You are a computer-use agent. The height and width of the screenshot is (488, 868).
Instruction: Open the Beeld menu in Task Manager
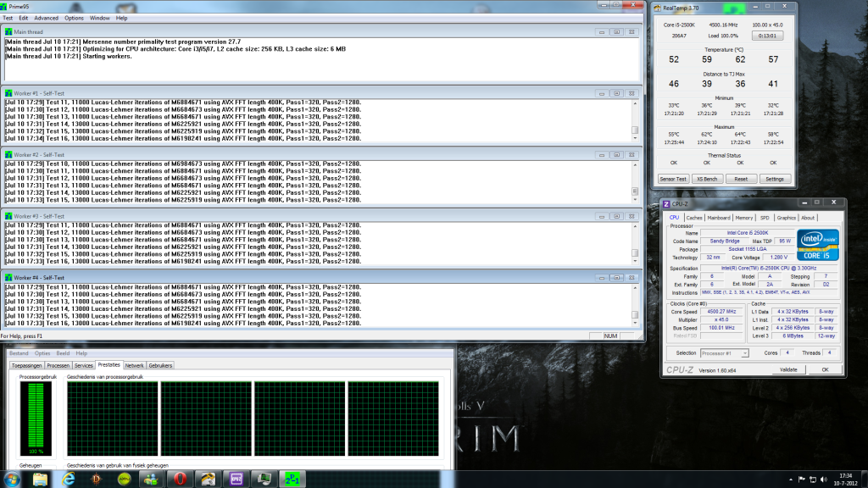pos(63,353)
